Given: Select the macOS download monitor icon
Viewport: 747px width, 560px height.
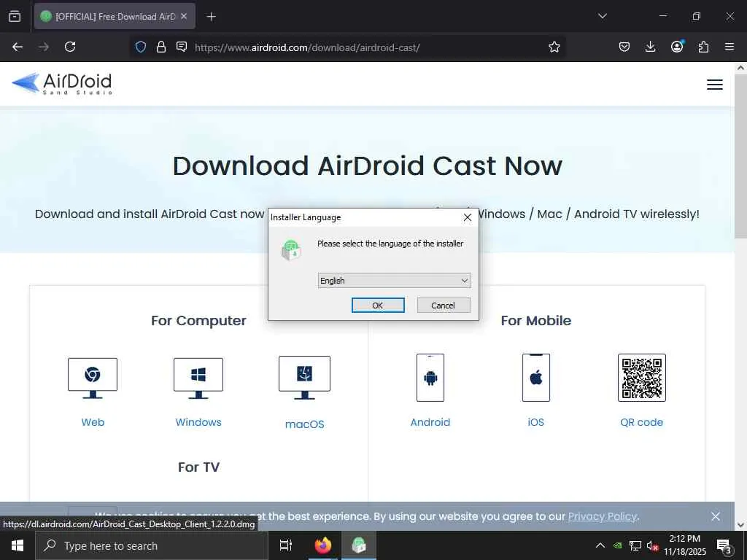Looking at the screenshot, I should click(x=304, y=378).
